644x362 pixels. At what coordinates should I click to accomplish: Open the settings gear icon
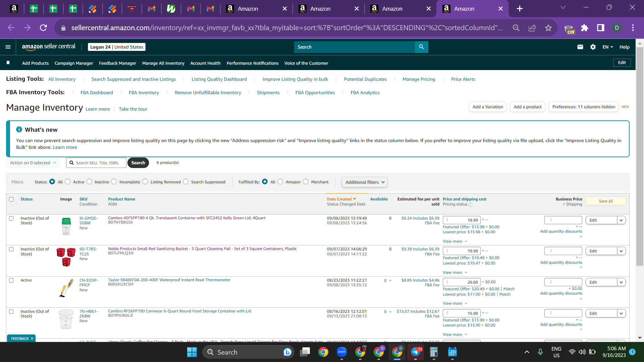(x=593, y=47)
